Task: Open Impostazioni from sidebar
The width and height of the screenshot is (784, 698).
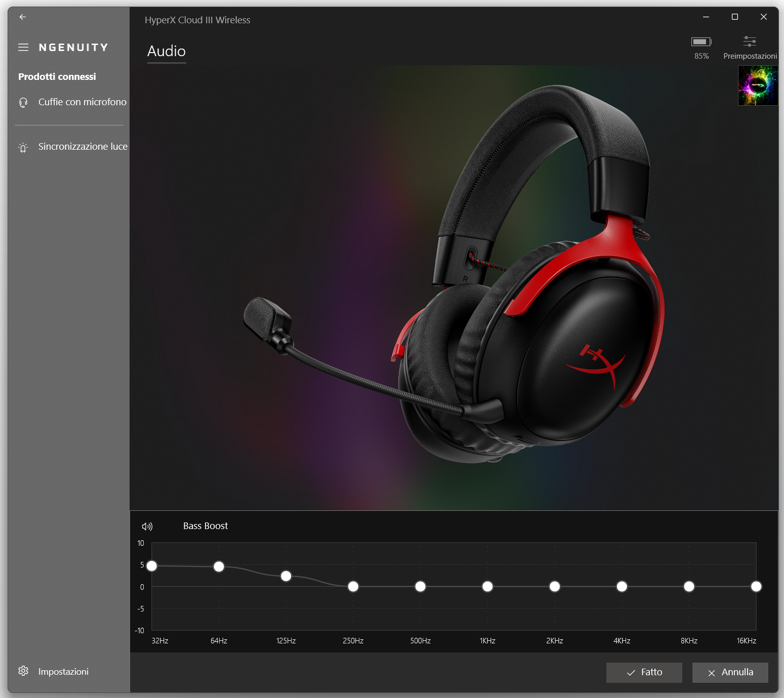Action: [x=69, y=671]
